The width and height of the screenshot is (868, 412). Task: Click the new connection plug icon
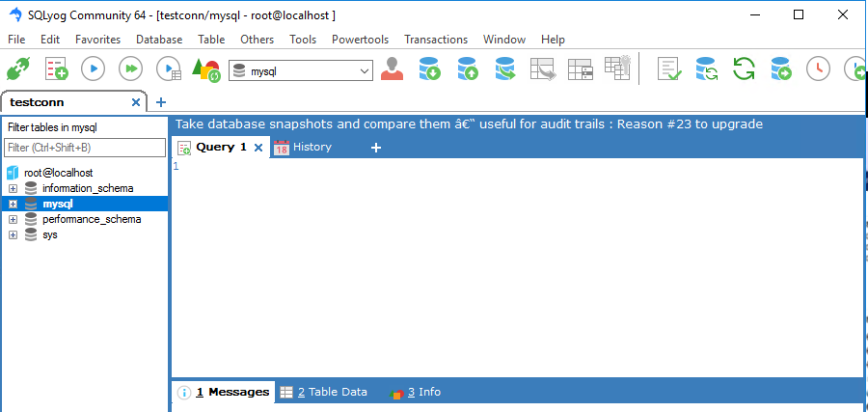pyautogui.click(x=18, y=69)
